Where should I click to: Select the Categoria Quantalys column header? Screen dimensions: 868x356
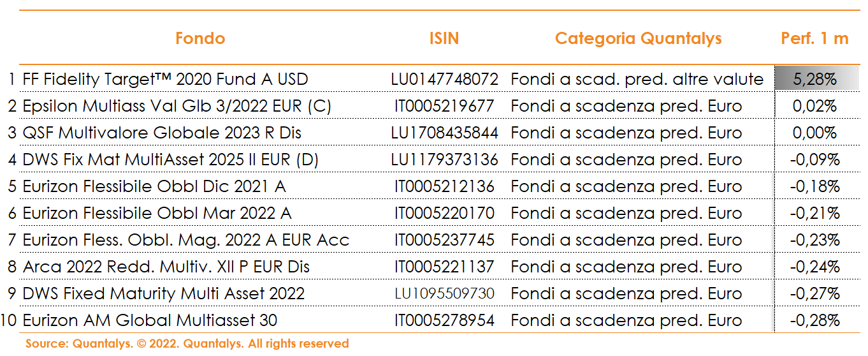[638, 39]
